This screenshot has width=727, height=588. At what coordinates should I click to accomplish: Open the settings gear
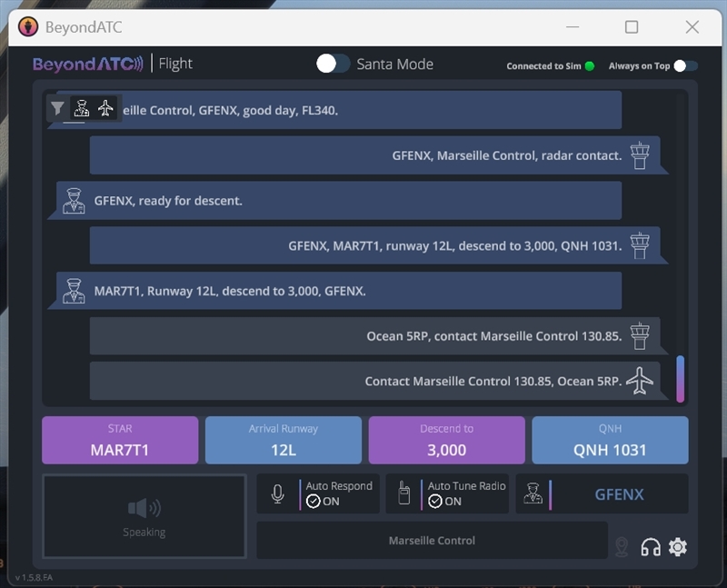coord(676,547)
